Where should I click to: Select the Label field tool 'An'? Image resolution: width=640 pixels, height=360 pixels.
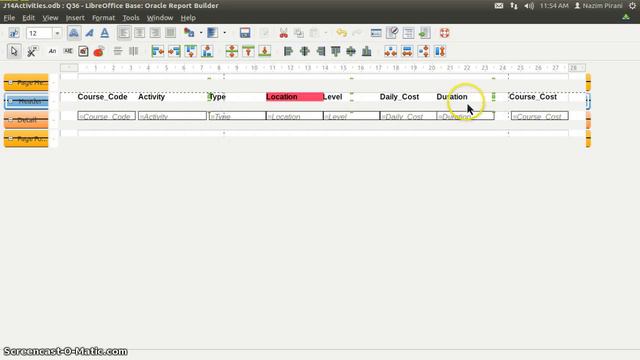tap(52, 51)
